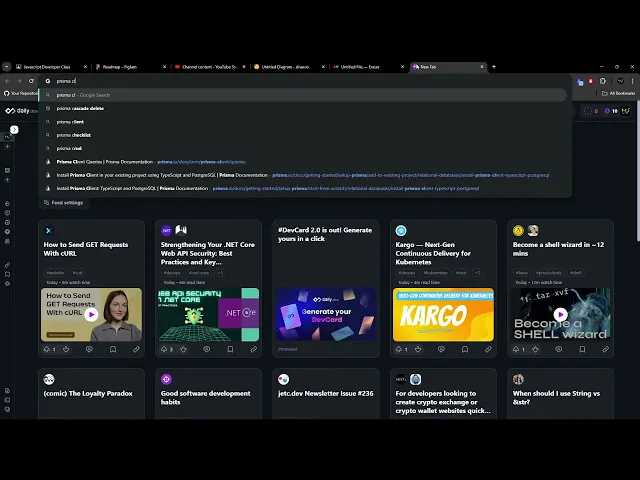Open the browser three-dot menu
Viewport: 640px width, 480px height.
(632, 81)
